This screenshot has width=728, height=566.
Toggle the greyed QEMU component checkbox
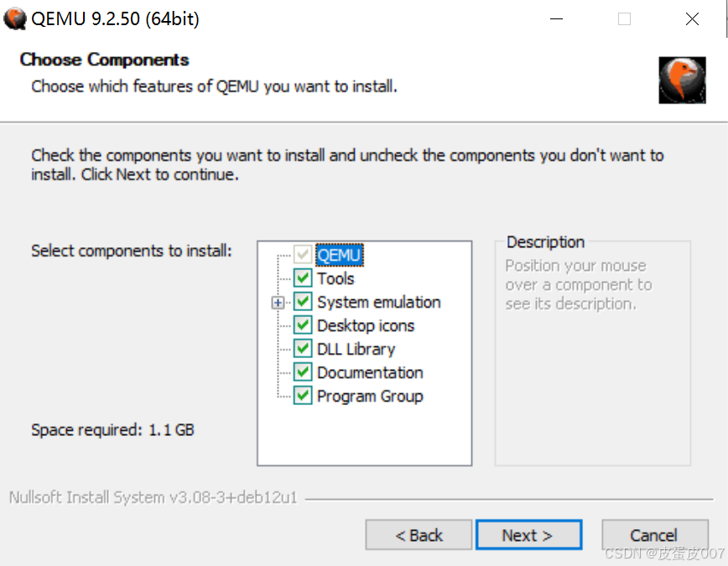click(303, 254)
